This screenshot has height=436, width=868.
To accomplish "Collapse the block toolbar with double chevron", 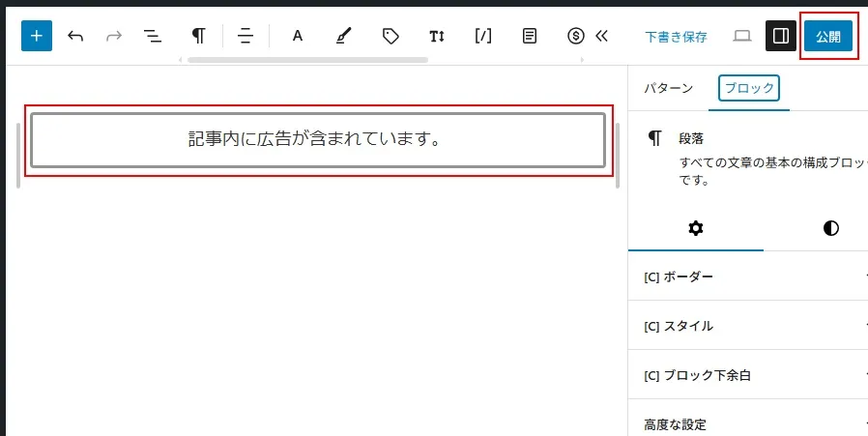I will 602,37.
